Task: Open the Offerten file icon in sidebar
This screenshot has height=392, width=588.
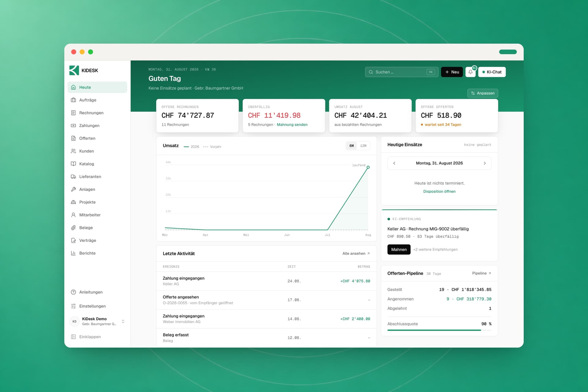Action: coord(73,138)
